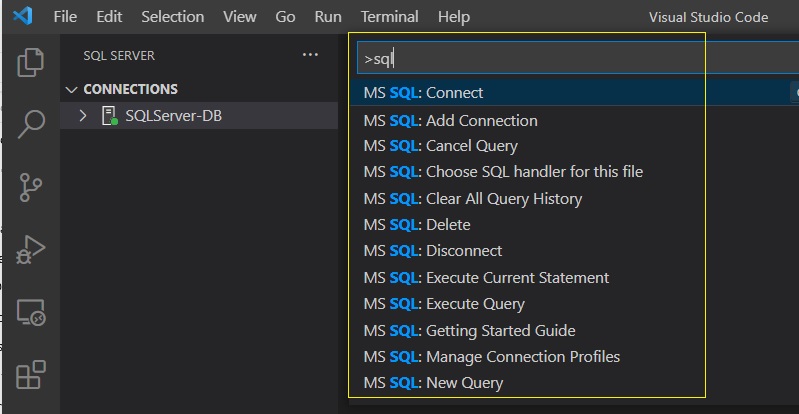Open the Terminal menu
Image resolution: width=799 pixels, height=414 pixels.
[x=390, y=16]
